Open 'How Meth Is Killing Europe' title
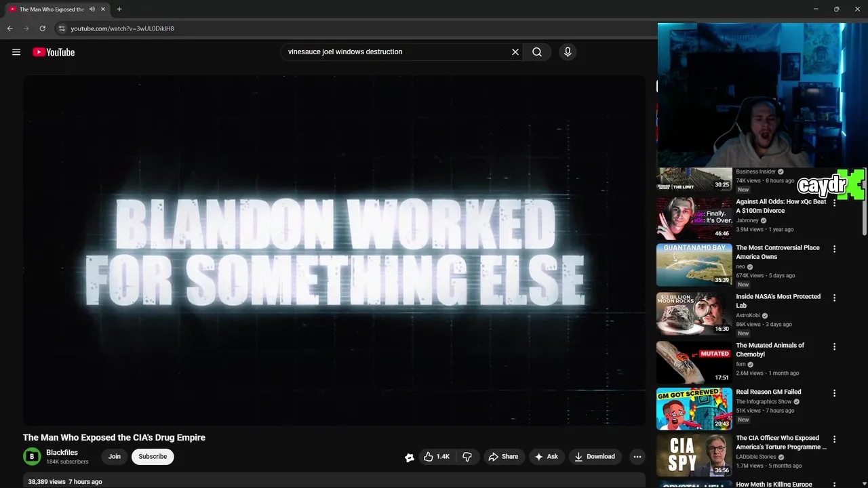The image size is (868, 488). point(774,484)
